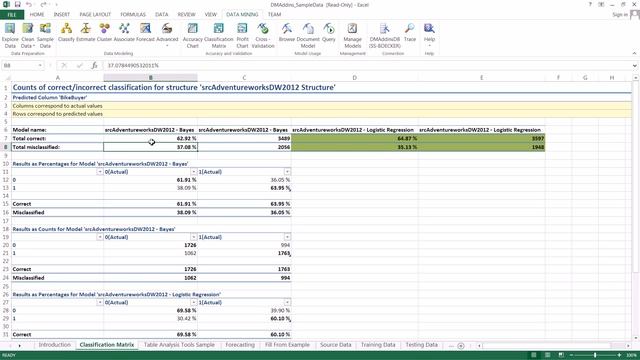The width and height of the screenshot is (640, 360).
Task: Open the Clean Data menu
Action: pos(27,36)
